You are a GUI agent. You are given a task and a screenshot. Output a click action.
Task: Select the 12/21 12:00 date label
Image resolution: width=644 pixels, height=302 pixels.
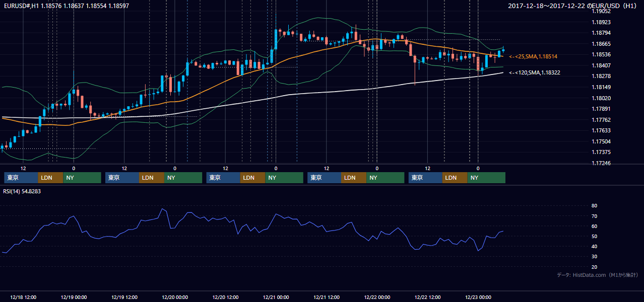pos(327,297)
